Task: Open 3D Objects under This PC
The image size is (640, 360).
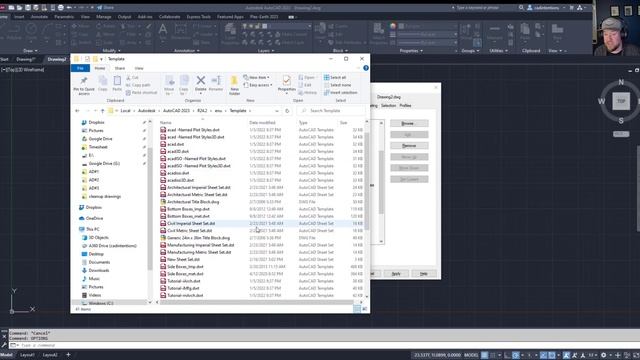Action: [x=95, y=238]
